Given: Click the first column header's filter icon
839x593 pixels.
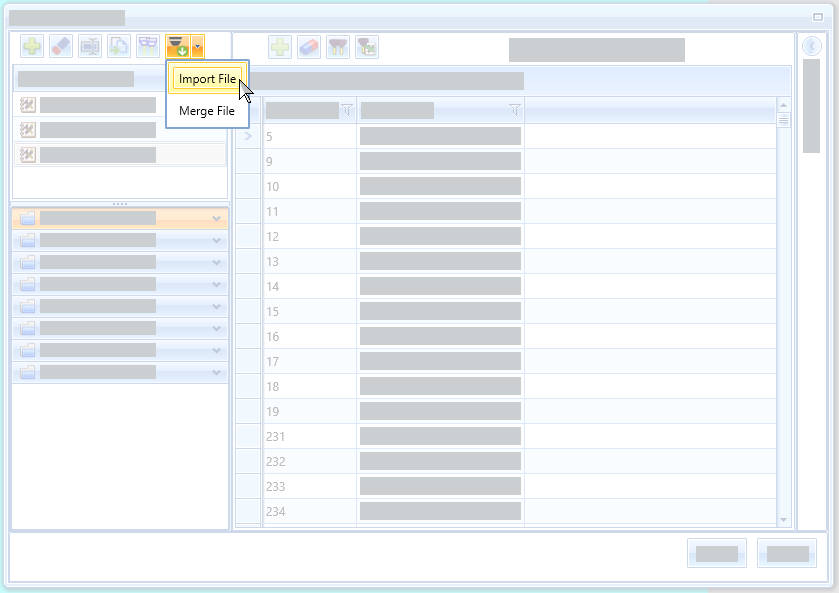Looking at the screenshot, I should (347, 110).
